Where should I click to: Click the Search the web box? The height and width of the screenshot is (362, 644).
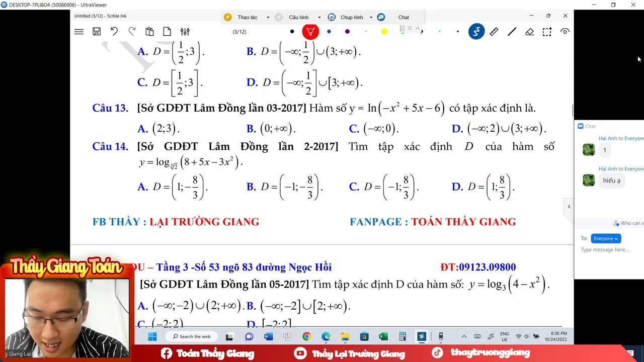pos(191,336)
